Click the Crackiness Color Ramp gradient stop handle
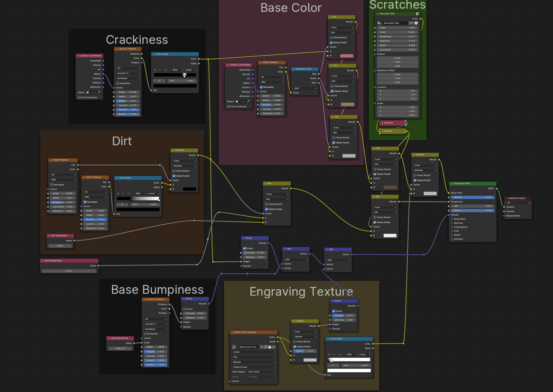553x392 pixels. coord(185,75)
